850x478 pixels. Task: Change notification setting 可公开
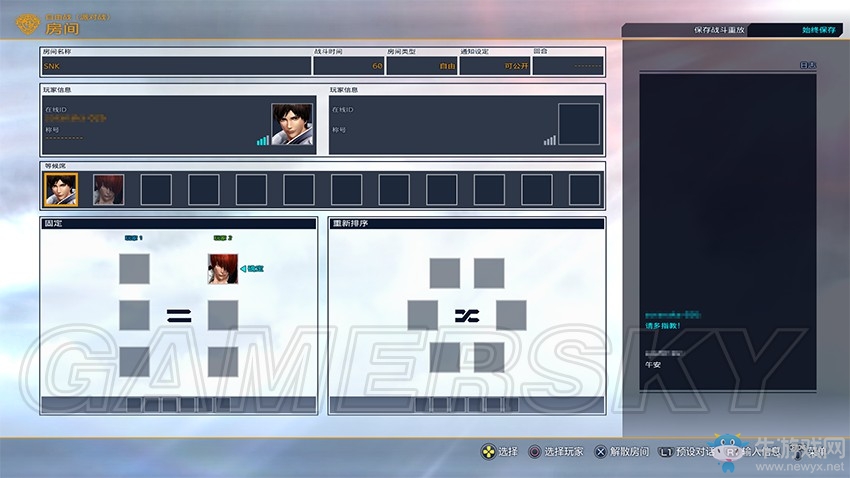pos(495,66)
